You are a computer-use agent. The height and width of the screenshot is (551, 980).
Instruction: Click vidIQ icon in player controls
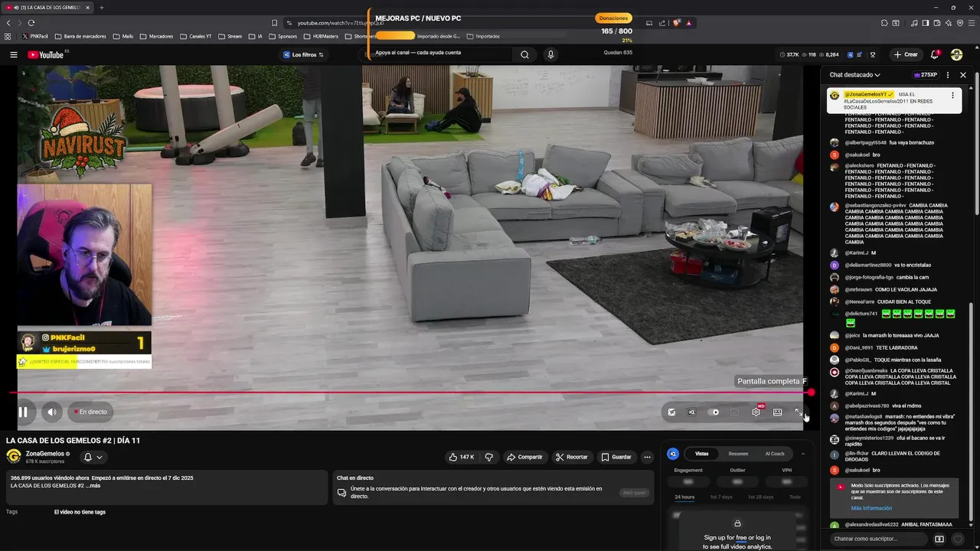tap(691, 412)
